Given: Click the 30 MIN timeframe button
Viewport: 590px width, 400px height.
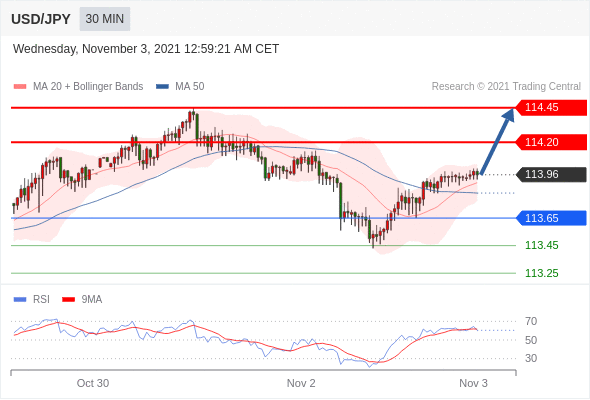Looking at the screenshot, I should tap(105, 19).
